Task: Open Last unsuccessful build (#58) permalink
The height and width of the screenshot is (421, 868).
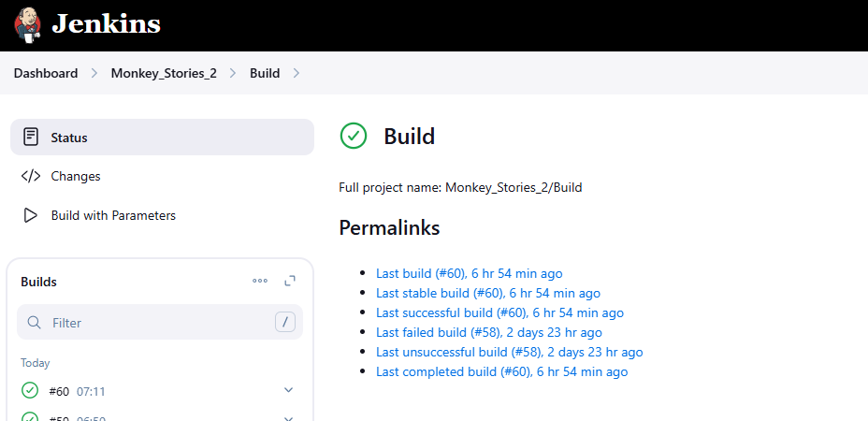Action: click(x=509, y=352)
